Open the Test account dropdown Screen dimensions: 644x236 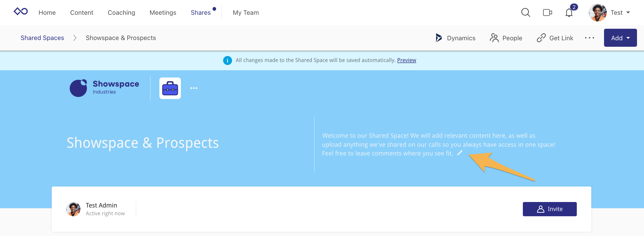[x=621, y=12]
